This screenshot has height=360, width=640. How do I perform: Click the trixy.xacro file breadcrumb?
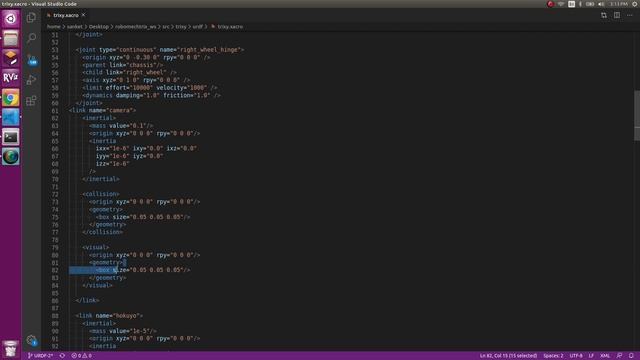pos(227,27)
